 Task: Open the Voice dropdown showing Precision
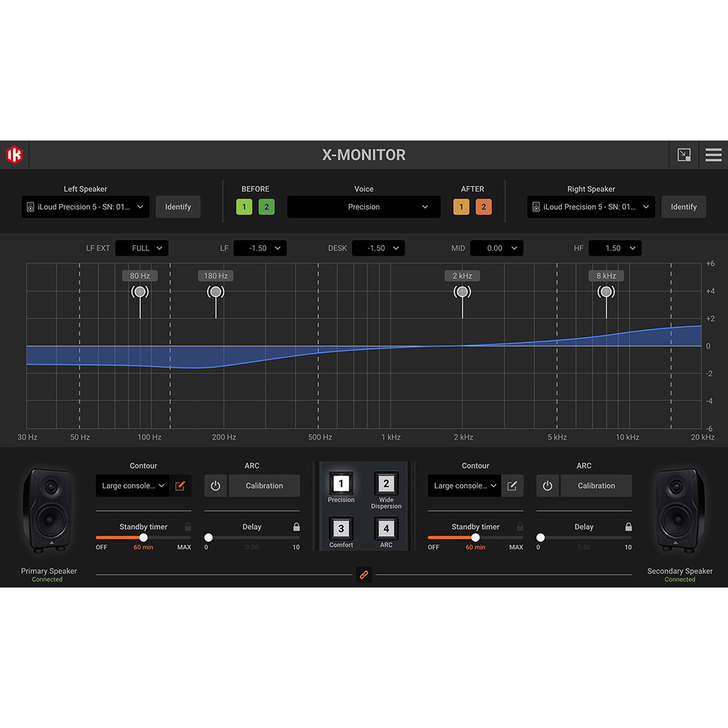(x=363, y=207)
